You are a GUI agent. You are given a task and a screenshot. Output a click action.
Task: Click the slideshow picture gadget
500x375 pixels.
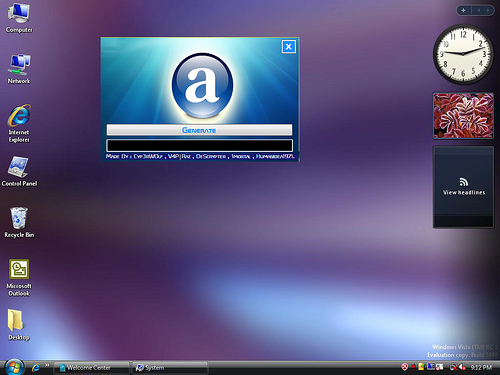pyautogui.click(x=463, y=116)
